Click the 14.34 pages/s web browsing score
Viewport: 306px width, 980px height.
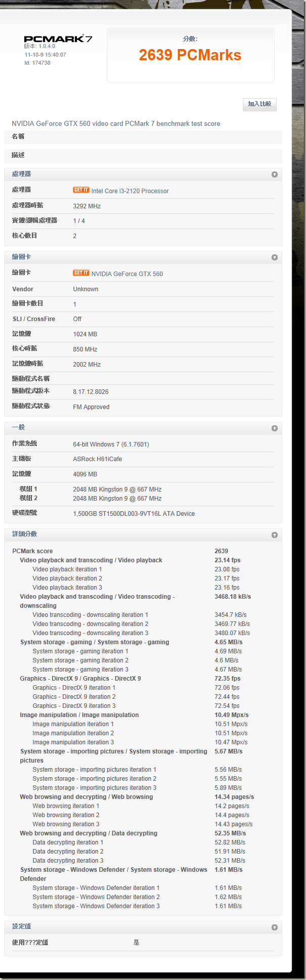tap(234, 797)
